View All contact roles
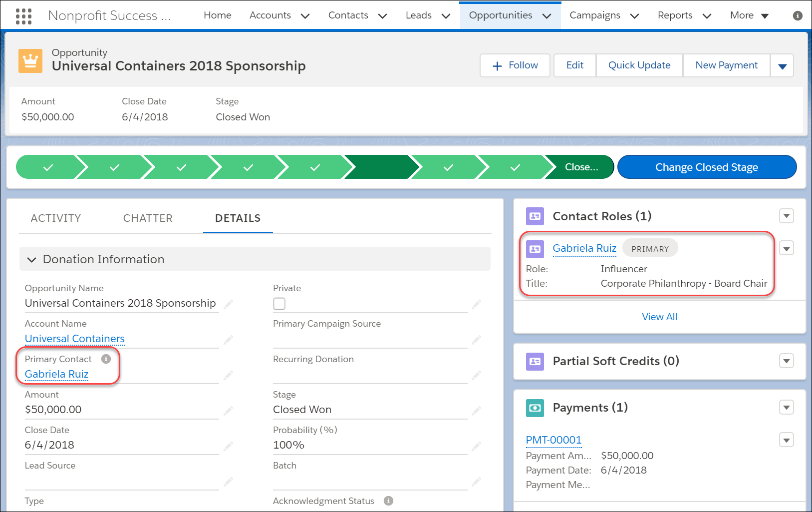 [660, 317]
